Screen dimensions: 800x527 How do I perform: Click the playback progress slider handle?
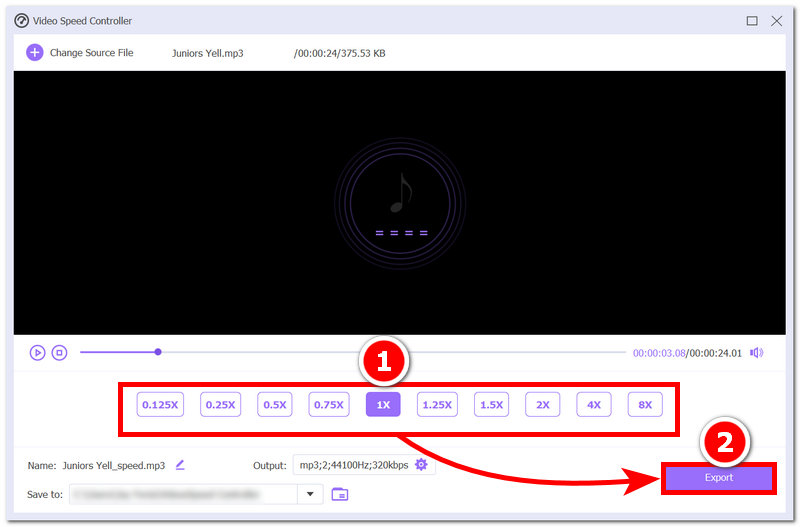click(158, 352)
